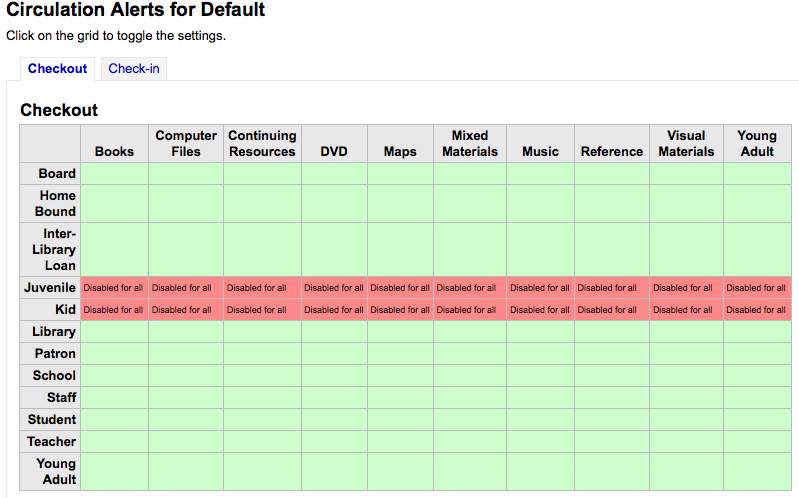The height and width of the screenshot is (498, 799).
Task: Toggle School row Mixed Materials cell
Action: pyautogui.click(x=469, y=376)
